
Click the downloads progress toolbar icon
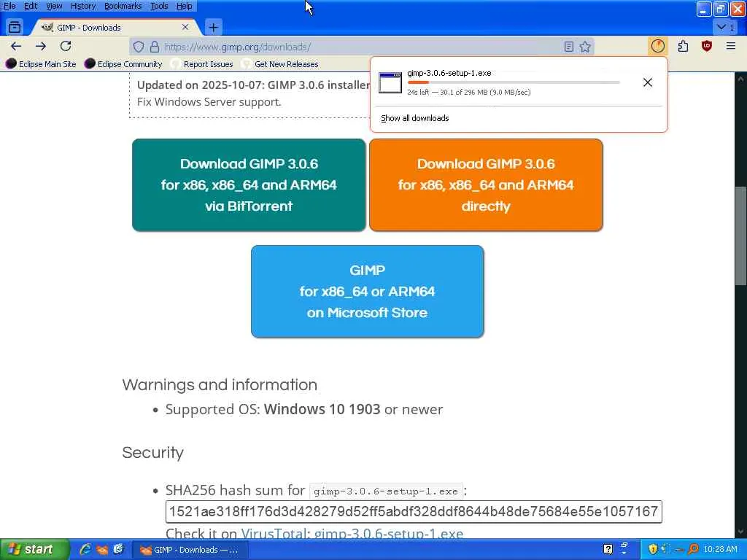click(657, 46)
